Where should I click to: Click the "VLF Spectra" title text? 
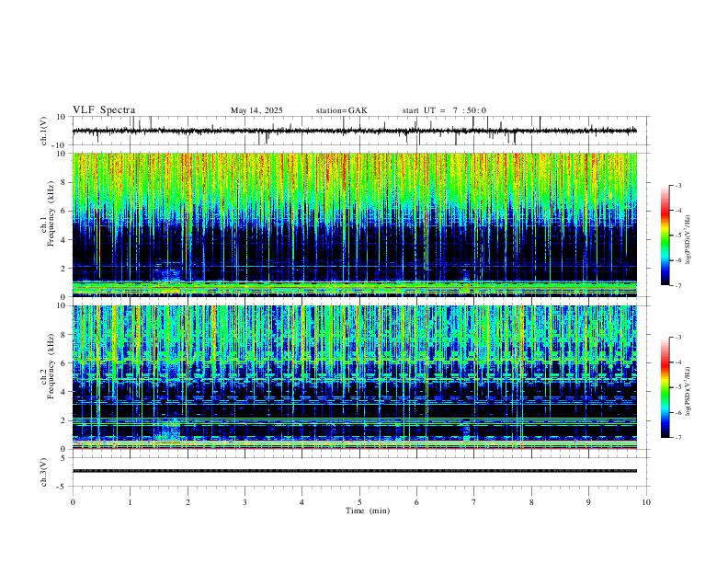[x=104, y=110]
